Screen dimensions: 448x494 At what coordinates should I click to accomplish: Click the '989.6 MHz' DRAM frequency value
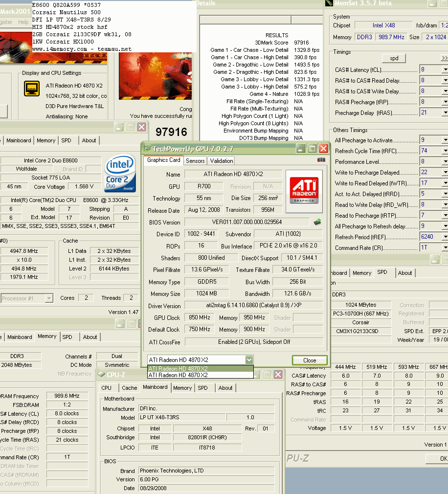(67, 396)
